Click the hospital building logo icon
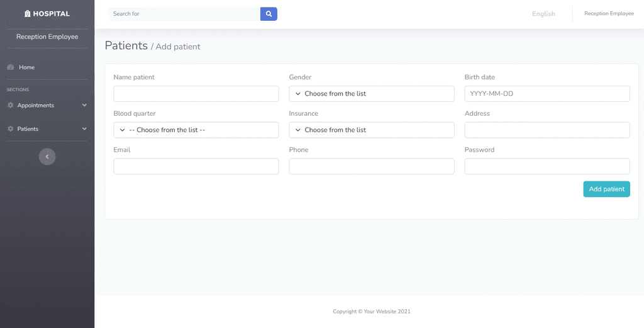This screenshot has width=644, height=328. pyautogui.click(x=28, y=14)
